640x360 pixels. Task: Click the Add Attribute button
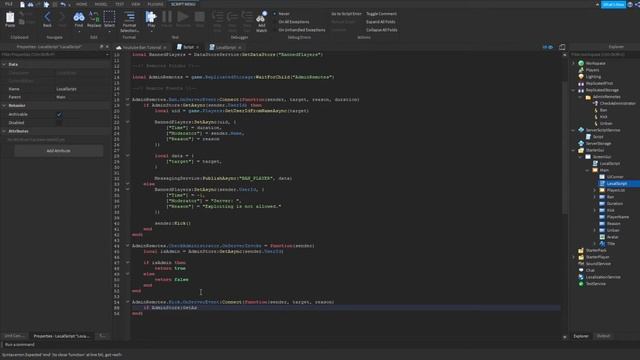tap(58, 151)
